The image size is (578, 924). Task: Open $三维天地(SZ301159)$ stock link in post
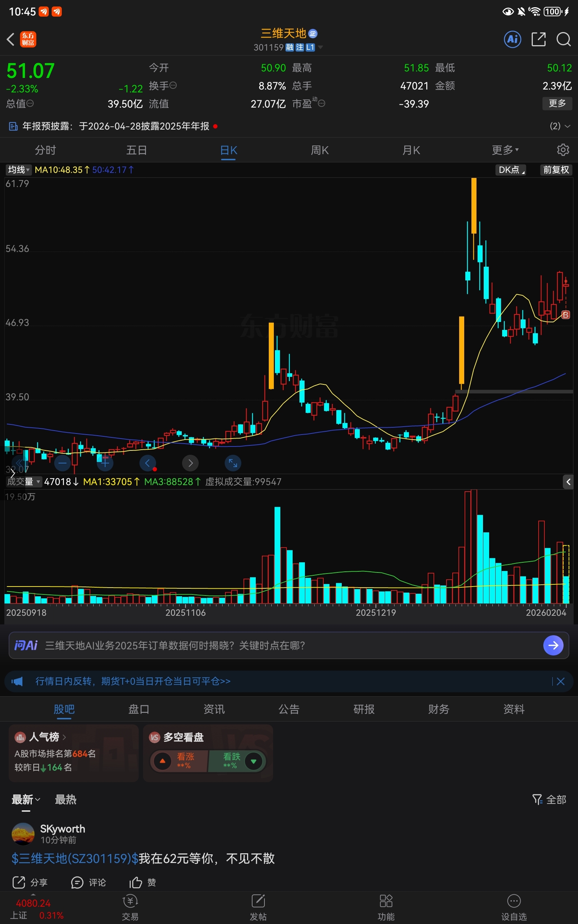[75, 858]
